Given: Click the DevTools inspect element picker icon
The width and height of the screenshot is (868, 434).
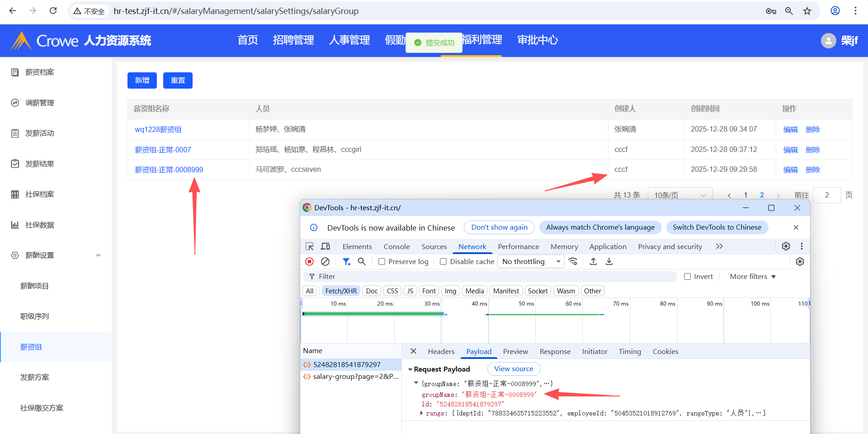Looking at the screenshot, I should point(309,246).
